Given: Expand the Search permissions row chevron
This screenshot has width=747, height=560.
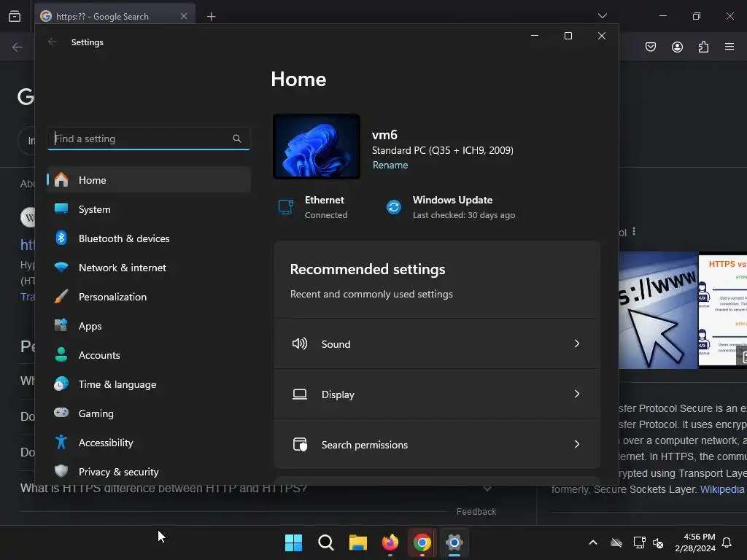Looking at the screenshot, I should (x=577, y=444).
